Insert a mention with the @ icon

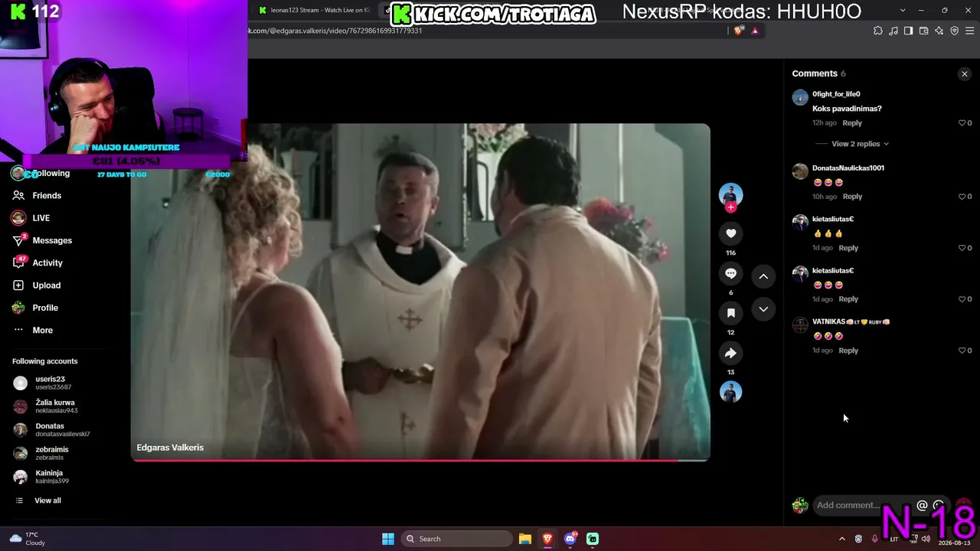(922, 505)
